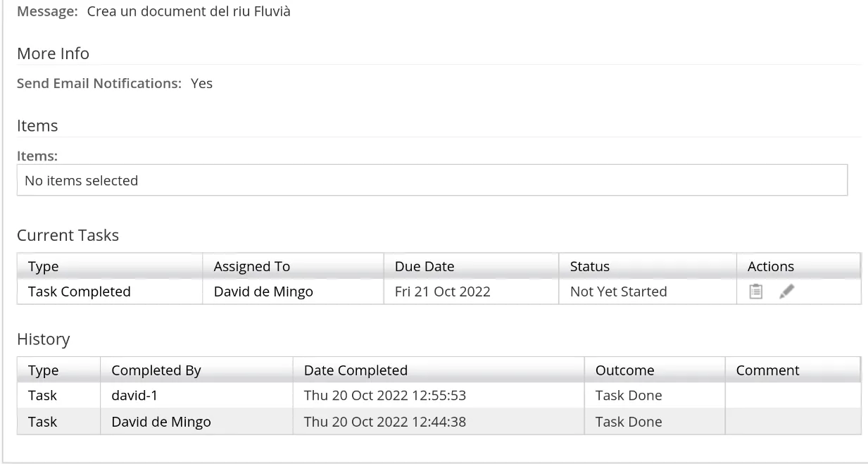
Task: Click the Fri 21 Oct 2022 due date
Action: (x=443, y=291)
